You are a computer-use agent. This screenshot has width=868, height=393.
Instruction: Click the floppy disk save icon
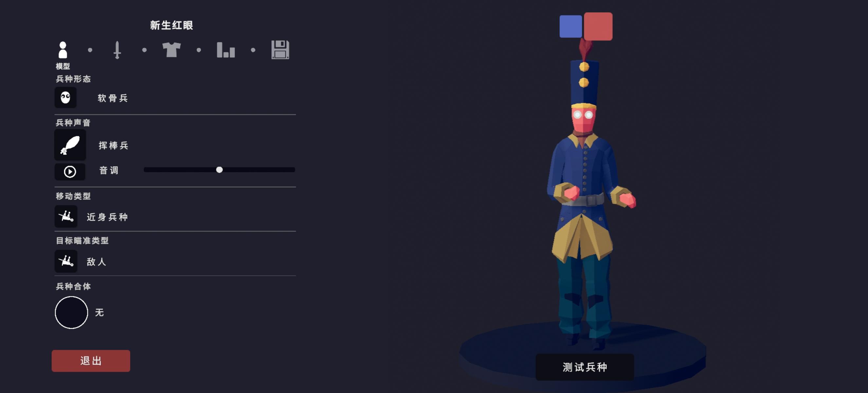280,50
